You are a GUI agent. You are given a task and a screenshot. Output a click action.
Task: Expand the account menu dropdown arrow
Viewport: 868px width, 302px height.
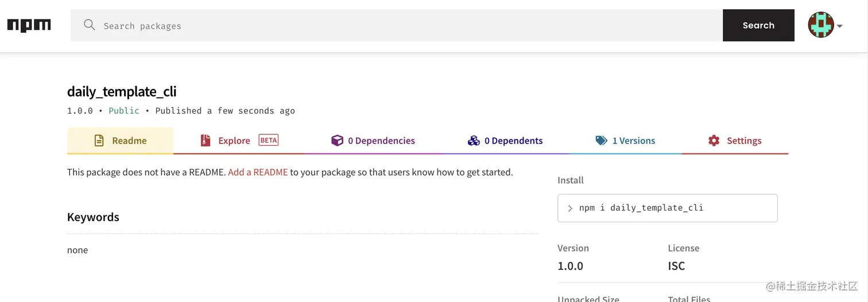(x=840, y=26)
